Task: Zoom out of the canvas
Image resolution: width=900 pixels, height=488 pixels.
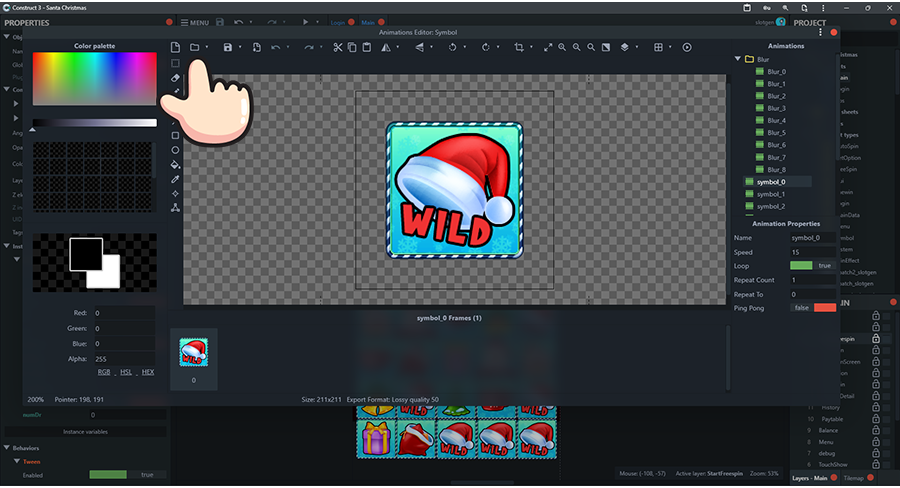Action: (576, 47)
